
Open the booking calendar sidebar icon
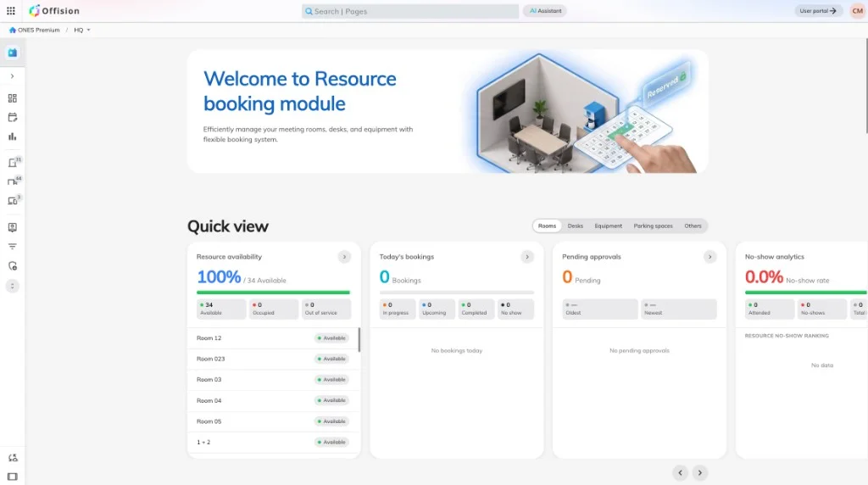tap(12, 117)
